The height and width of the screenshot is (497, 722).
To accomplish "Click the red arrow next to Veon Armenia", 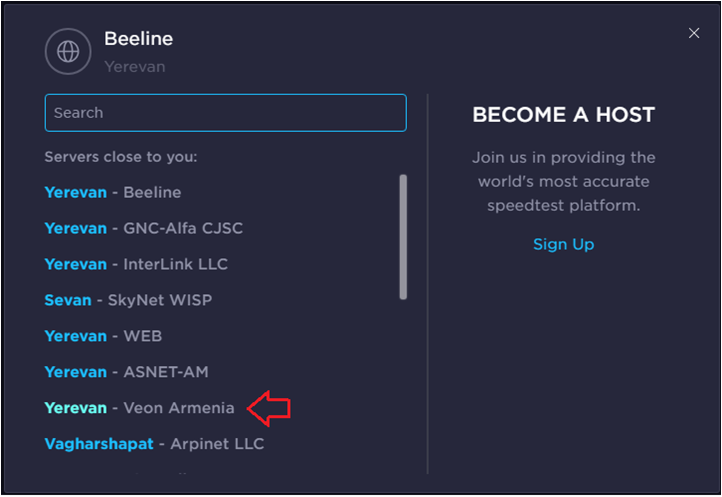I will click(x=269, y=407).
